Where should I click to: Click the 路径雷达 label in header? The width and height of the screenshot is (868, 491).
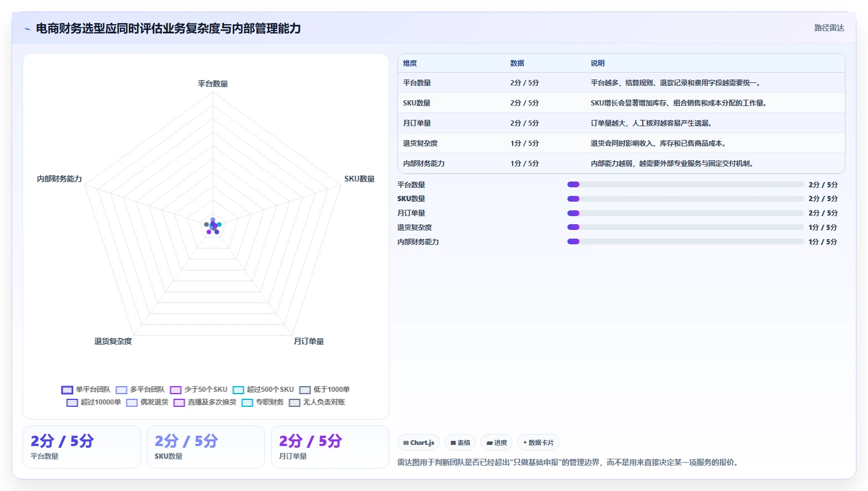pos(829,28)
